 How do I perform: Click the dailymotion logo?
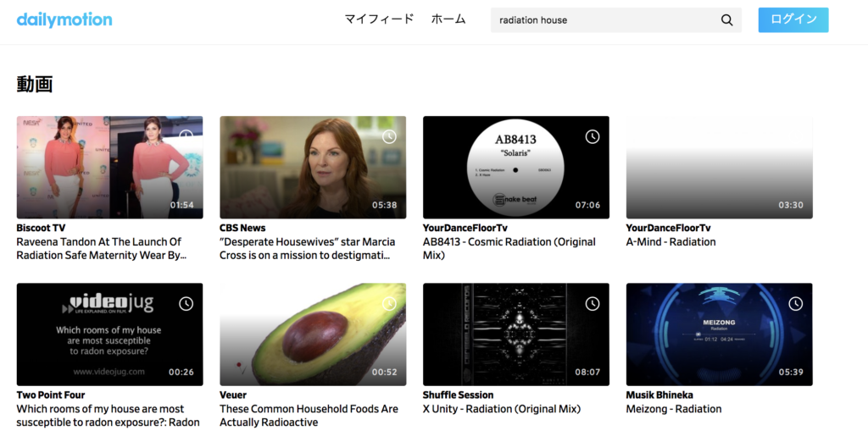pyautogui.click(x=64, y=20)
